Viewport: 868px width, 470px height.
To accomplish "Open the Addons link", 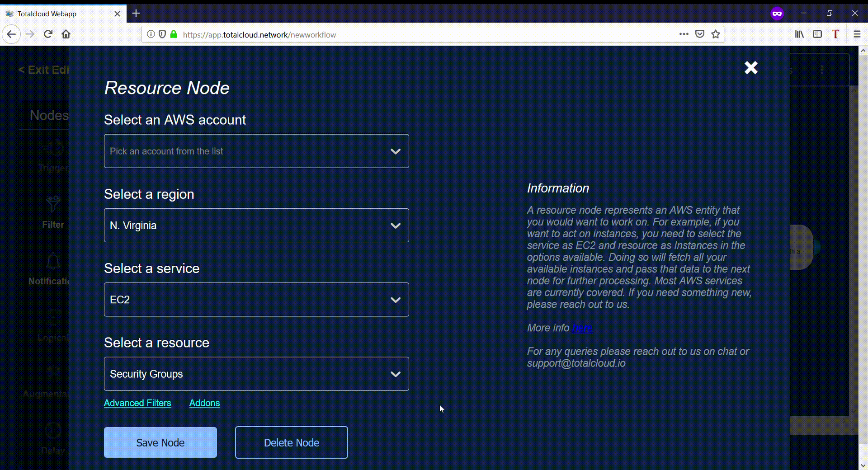I will coord(204,403).
